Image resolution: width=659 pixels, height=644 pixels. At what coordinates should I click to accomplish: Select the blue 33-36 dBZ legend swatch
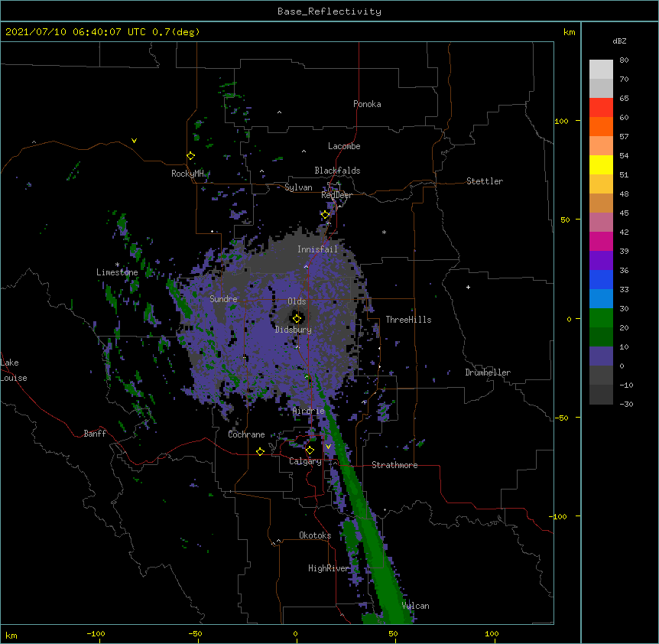coord(601,279)
